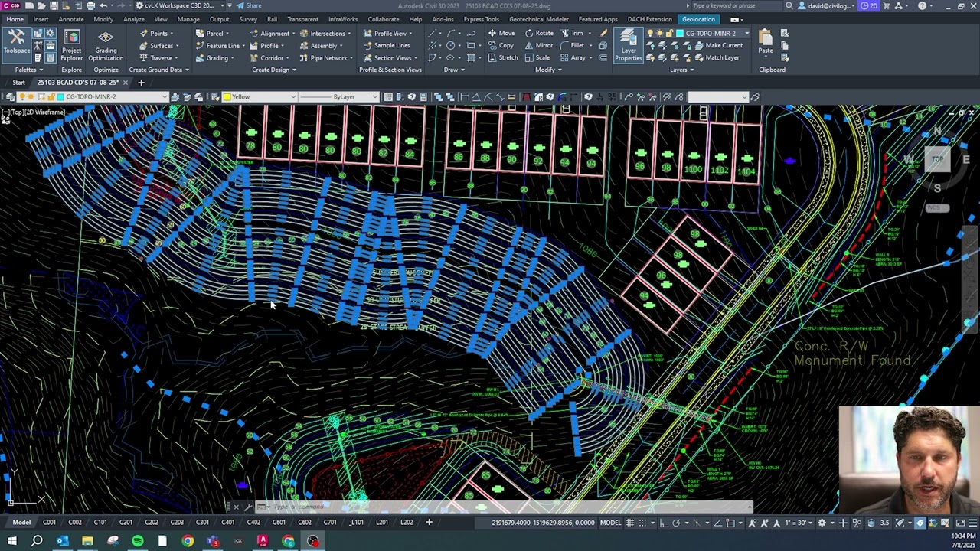Click the Undo arrow icon
This screenshot has width=980, height=551.
[x=103, y=5]
